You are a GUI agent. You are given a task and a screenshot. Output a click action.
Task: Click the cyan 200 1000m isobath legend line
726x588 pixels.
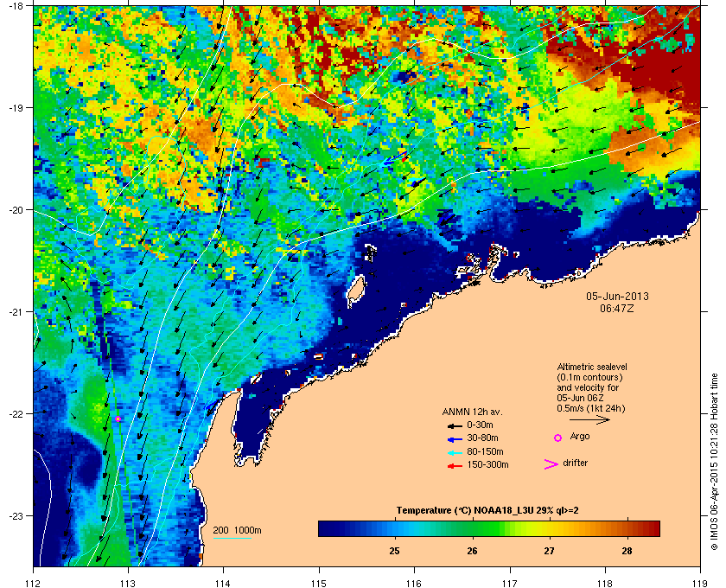point(232,538)
